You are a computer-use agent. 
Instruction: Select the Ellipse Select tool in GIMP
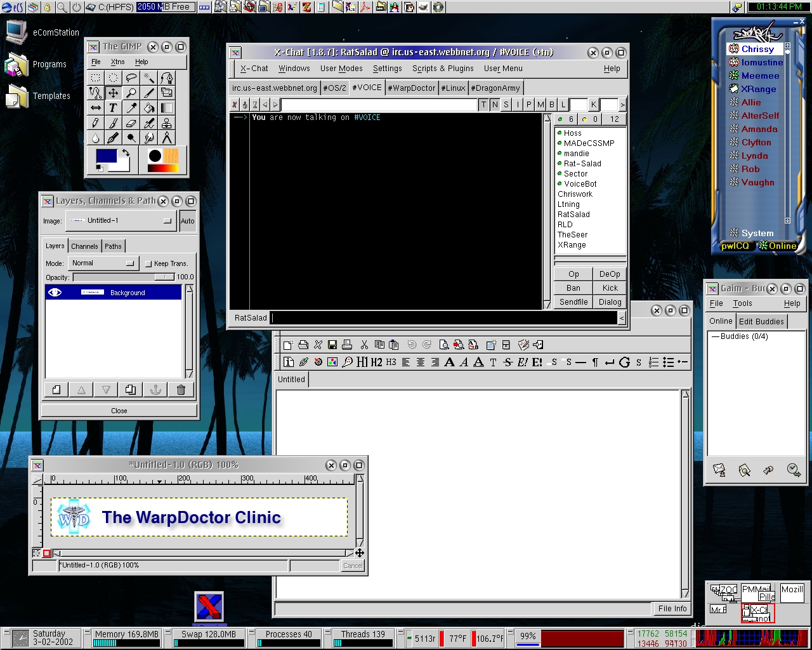[113, 77]
